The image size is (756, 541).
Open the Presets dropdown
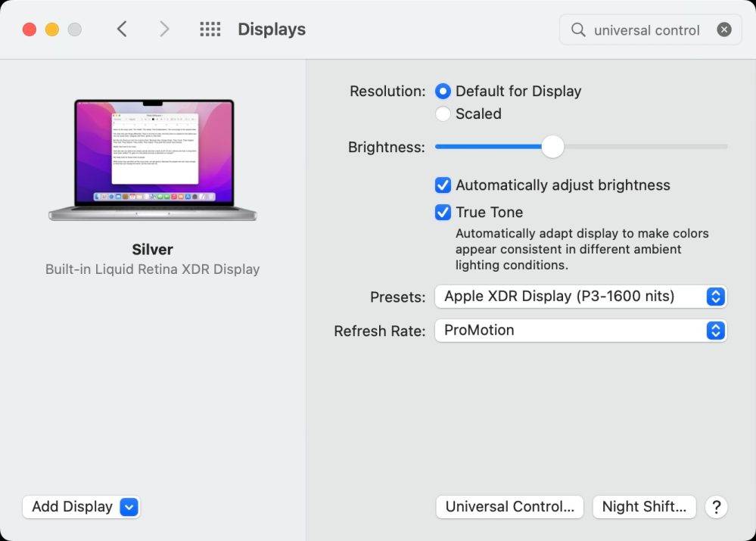coord(580,296)
